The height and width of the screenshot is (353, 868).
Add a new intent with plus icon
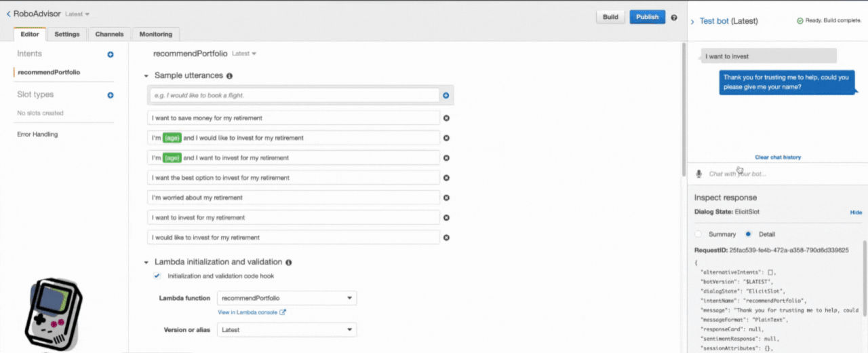[x=111, y=54]
